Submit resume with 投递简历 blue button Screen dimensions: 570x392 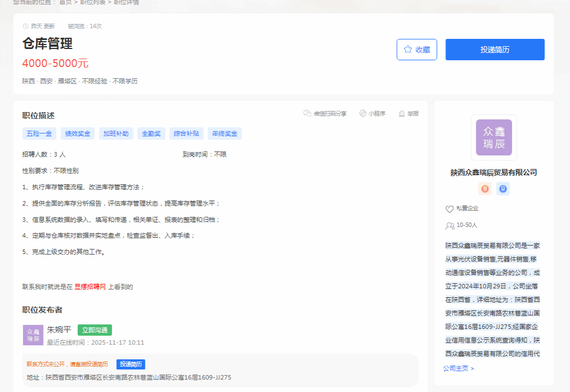(495, 50)
